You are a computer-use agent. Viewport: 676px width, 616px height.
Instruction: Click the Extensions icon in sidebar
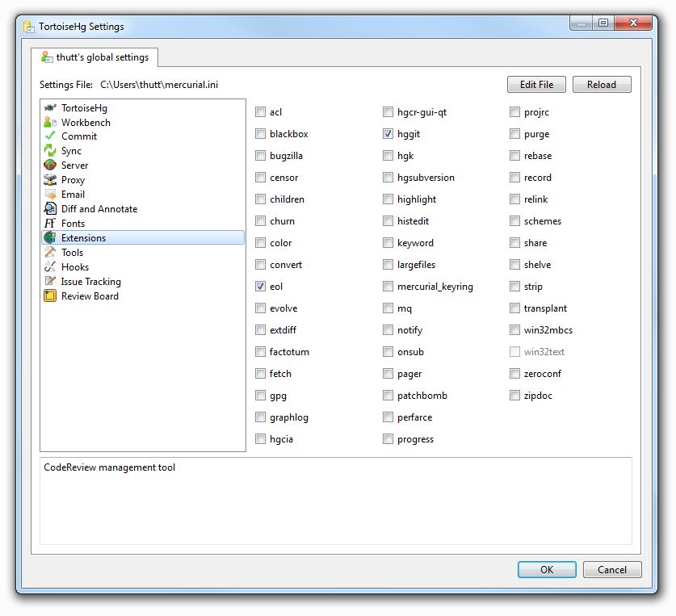[x=50, y=237]
